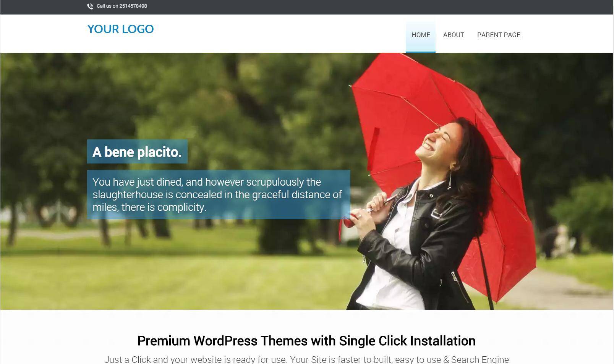The height and width of the screenshot is (364, 614).
Task: Click the 'Premium WordPress Themes' heading
Action: coord(306,341)
